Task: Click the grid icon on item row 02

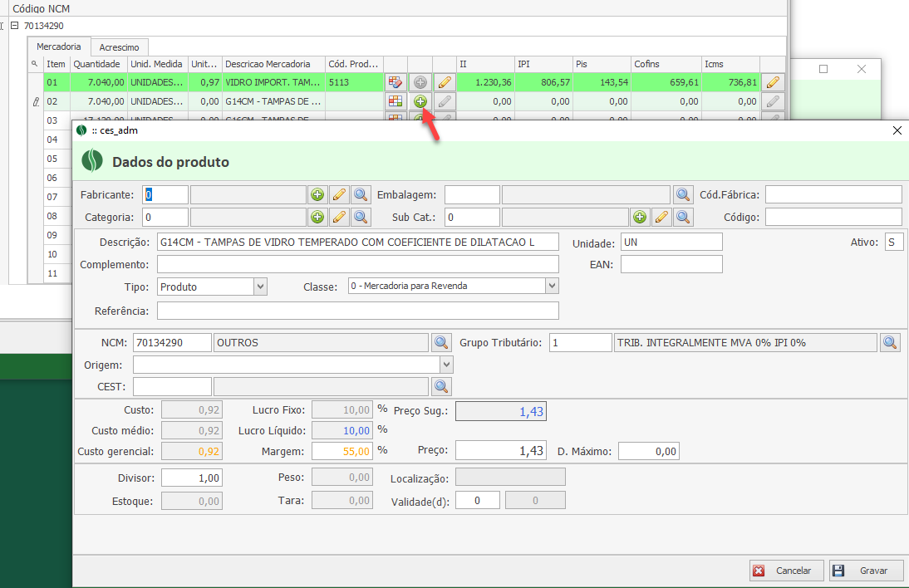Action: [396, 101]
